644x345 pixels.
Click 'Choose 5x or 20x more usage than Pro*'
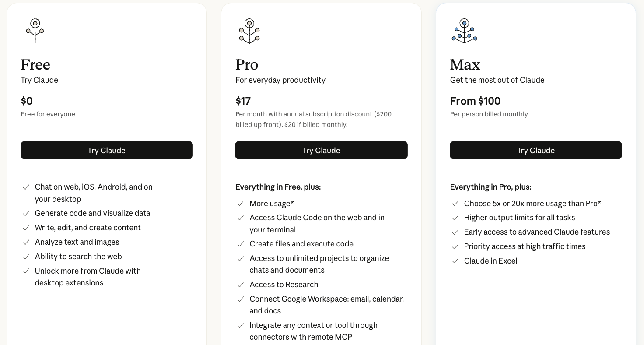(x=532, y=204)
